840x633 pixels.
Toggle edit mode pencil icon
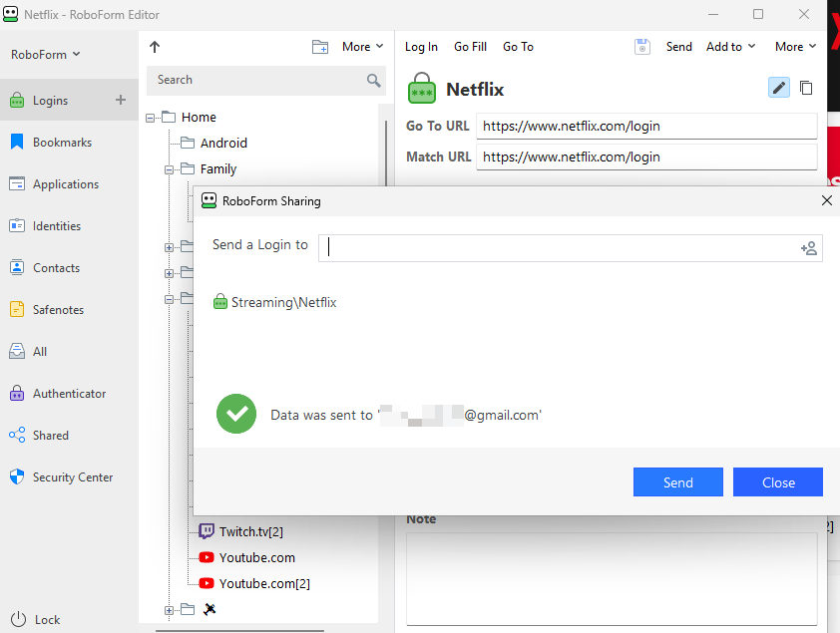778,87
